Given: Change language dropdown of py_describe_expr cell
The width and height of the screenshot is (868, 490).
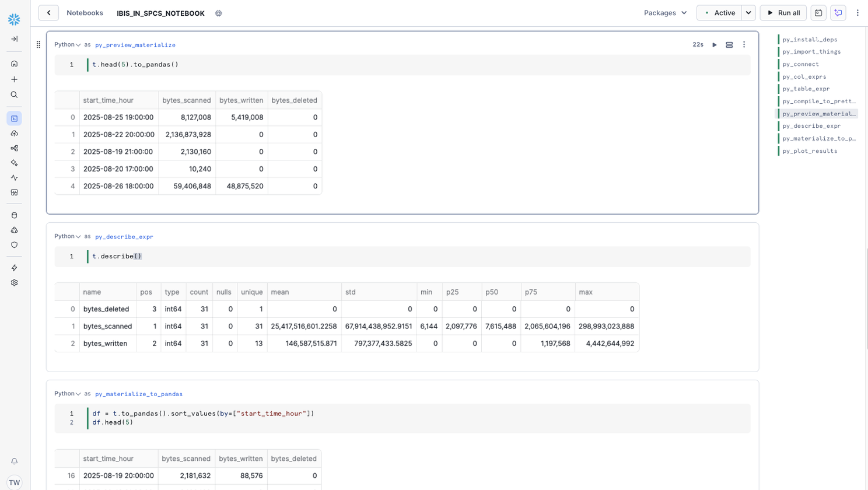Looking at the screenshot, I should point(68,237).
